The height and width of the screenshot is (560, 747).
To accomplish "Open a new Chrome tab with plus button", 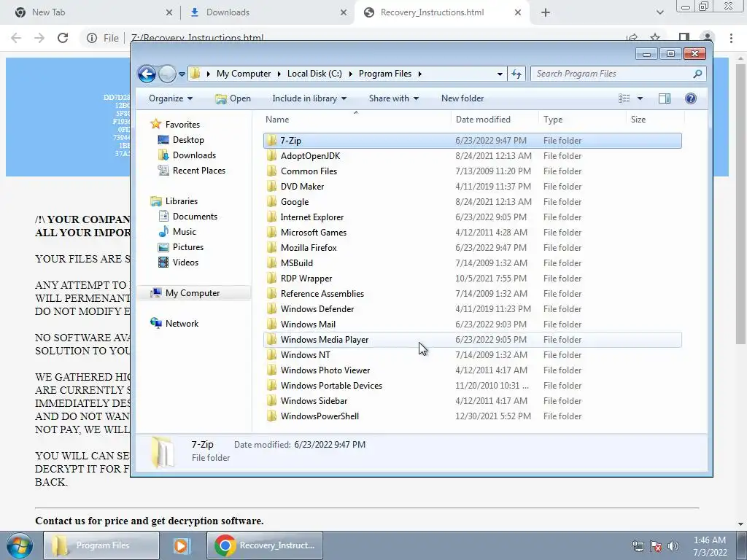I will click(x=546, y=12).
